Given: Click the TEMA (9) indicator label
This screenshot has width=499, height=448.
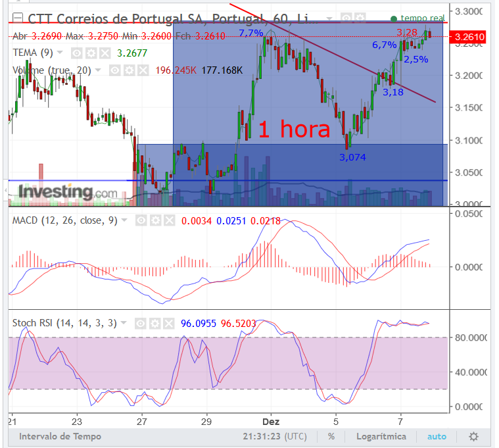Looking at the screenshot, I should click(x=33, y=53).
